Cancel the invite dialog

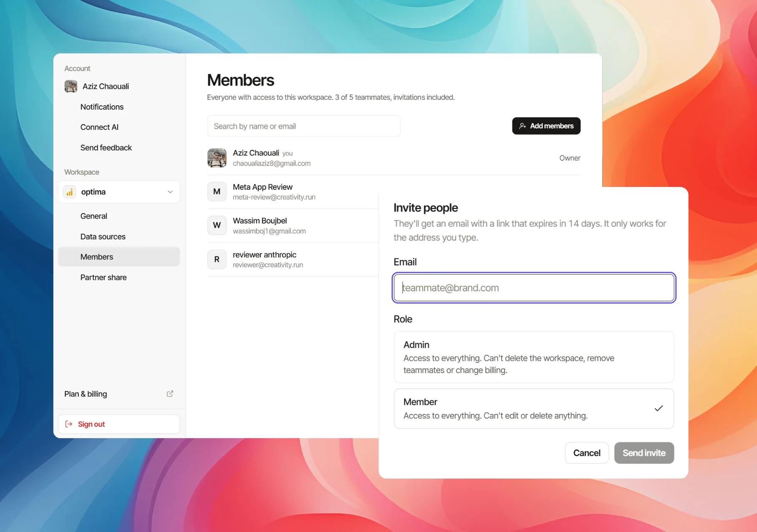[x=587, y=453]
